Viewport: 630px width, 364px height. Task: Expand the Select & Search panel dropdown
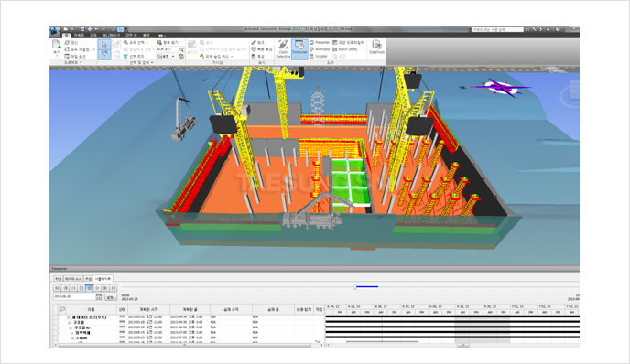(152, 62)
